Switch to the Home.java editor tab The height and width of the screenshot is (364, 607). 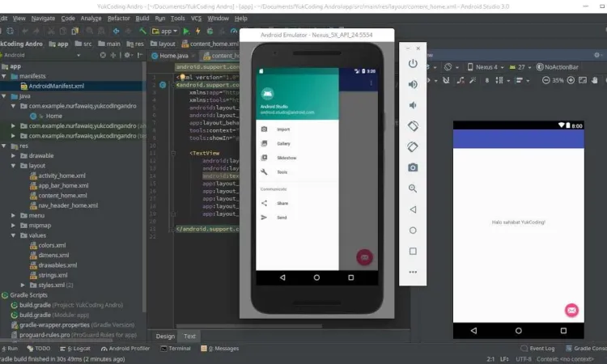click(x=173, y=56)
